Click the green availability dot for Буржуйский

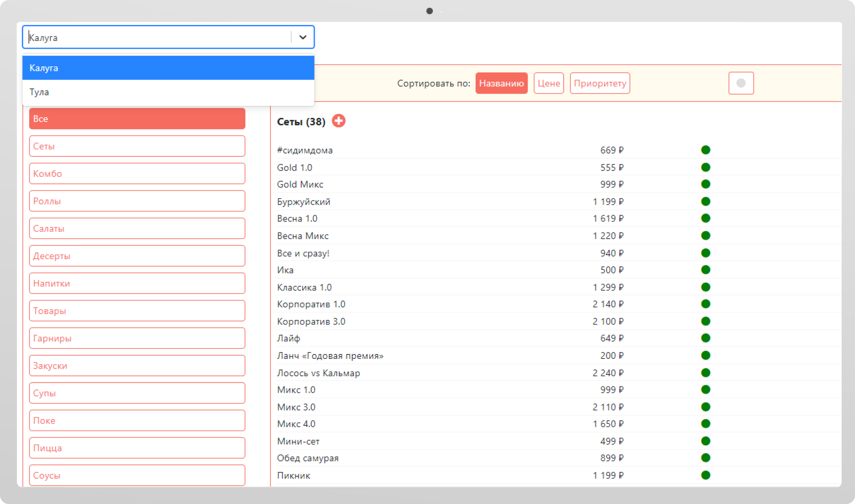point(705,202)
